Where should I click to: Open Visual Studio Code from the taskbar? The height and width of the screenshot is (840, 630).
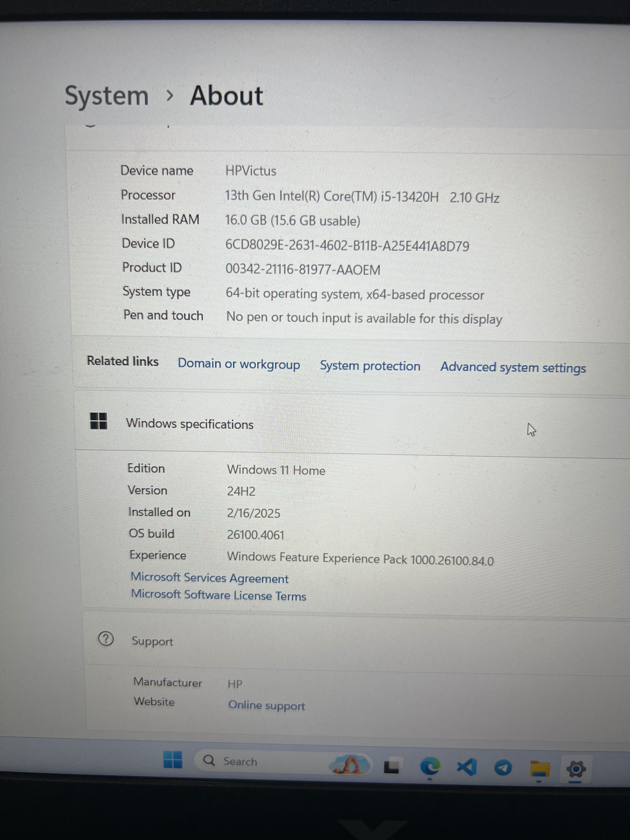(x=467, y=767)
